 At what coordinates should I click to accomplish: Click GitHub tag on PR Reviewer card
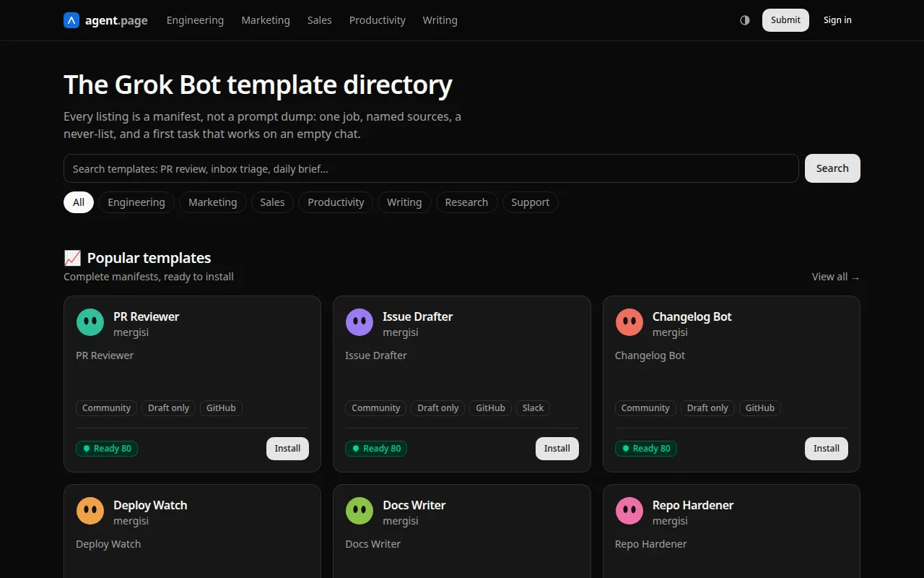tap(221, 408)
